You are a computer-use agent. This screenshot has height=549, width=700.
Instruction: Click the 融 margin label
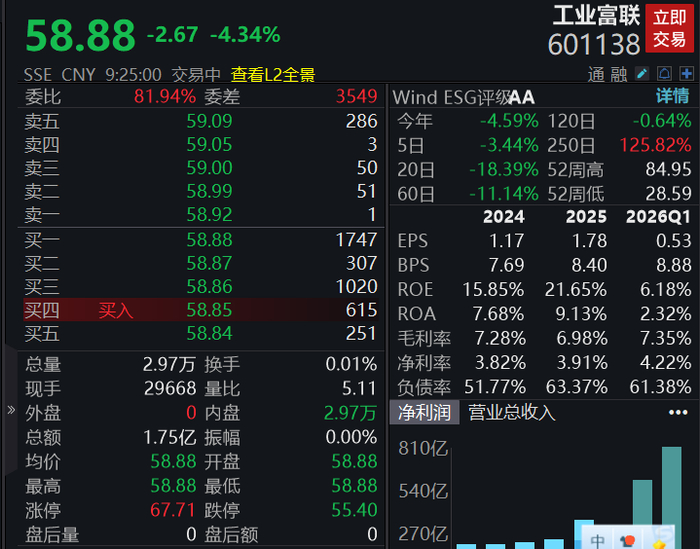tap(619, 75)
